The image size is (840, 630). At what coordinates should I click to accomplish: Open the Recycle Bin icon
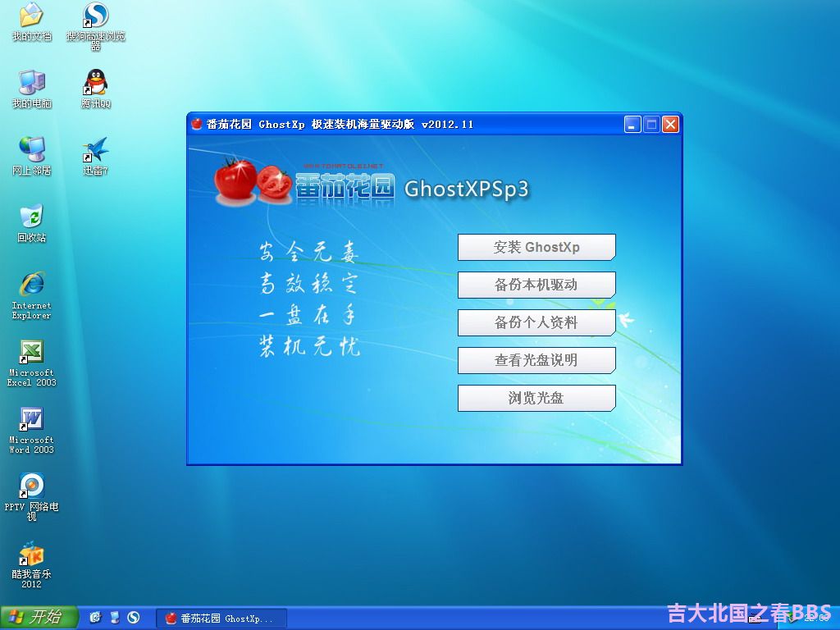pyautogui.click(x=32, y=224)
